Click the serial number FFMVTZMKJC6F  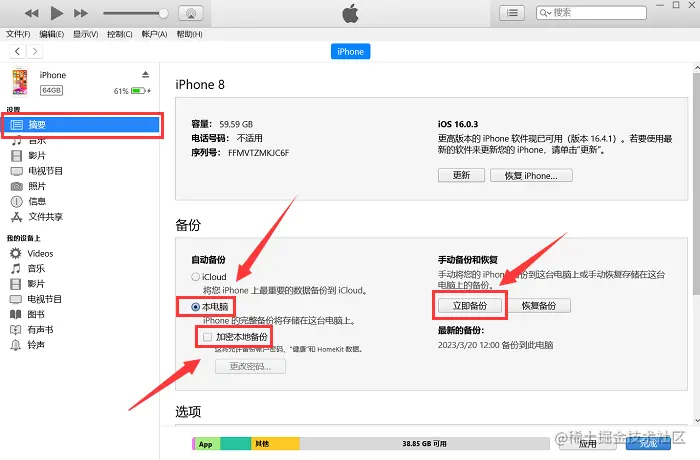[258, 153]
